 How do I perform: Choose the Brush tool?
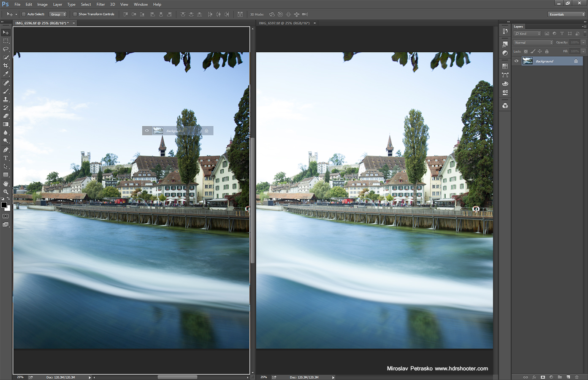6,91
